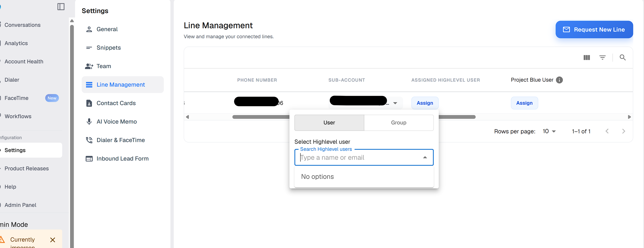
Task: Collapse the Highlevel user search dropdown
Action: (x=425, y=158)
